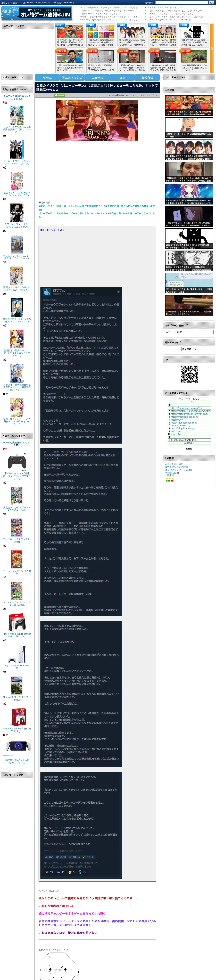Open the カテゴリを選択 category dropdown
Screen dimensions: 216x980
click(x=189, y=332)
